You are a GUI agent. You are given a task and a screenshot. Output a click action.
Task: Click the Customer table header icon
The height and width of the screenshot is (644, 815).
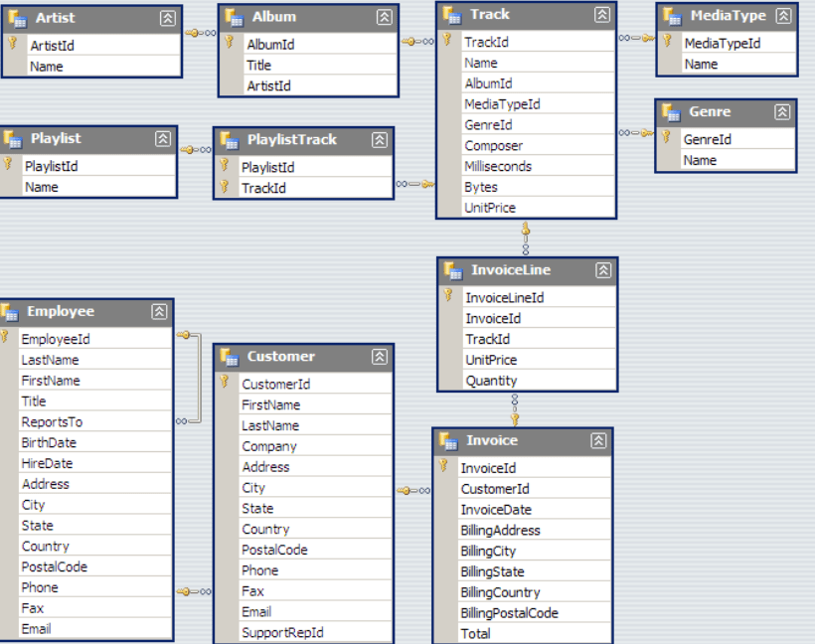(233, 356)
